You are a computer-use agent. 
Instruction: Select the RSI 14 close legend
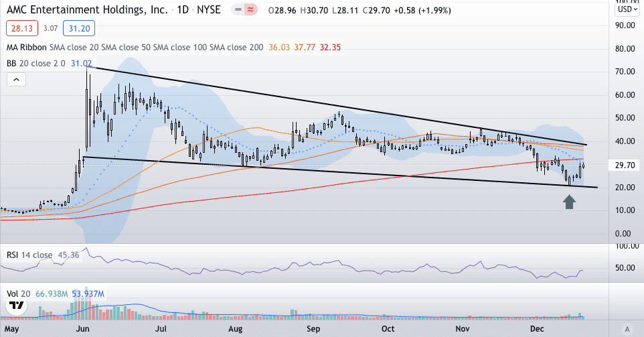click(x=29, y=255)
